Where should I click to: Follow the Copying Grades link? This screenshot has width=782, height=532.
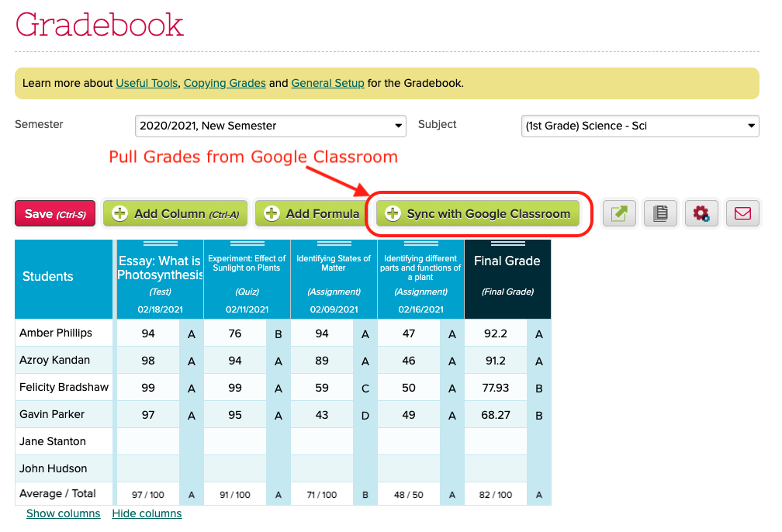point(224,83)
